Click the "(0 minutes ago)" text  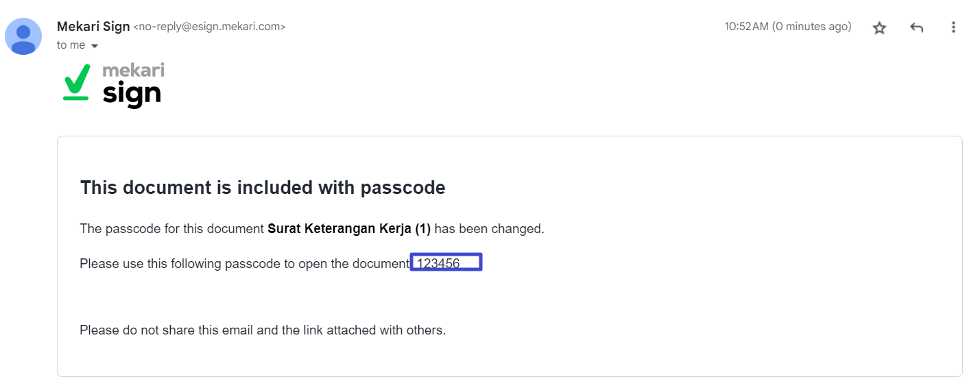point(812,27)
